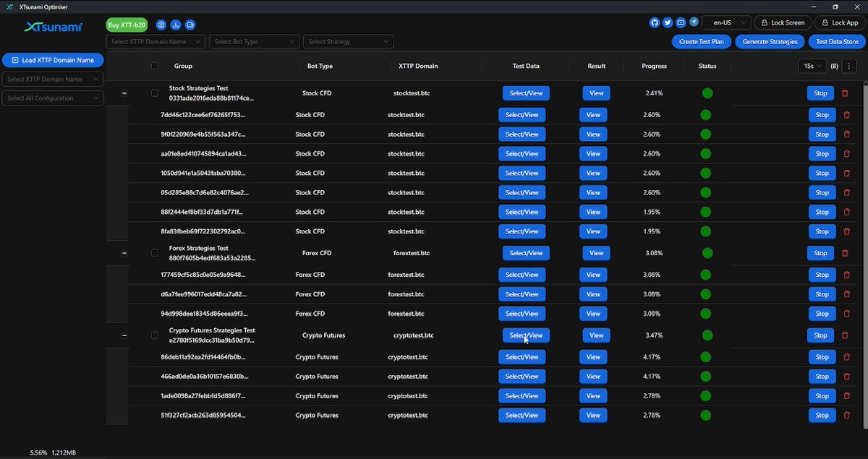Delete the Forex Strategies Test group
Image resolution: width=868 pixels, height=459 pixels.
click(x=845, y=253)
